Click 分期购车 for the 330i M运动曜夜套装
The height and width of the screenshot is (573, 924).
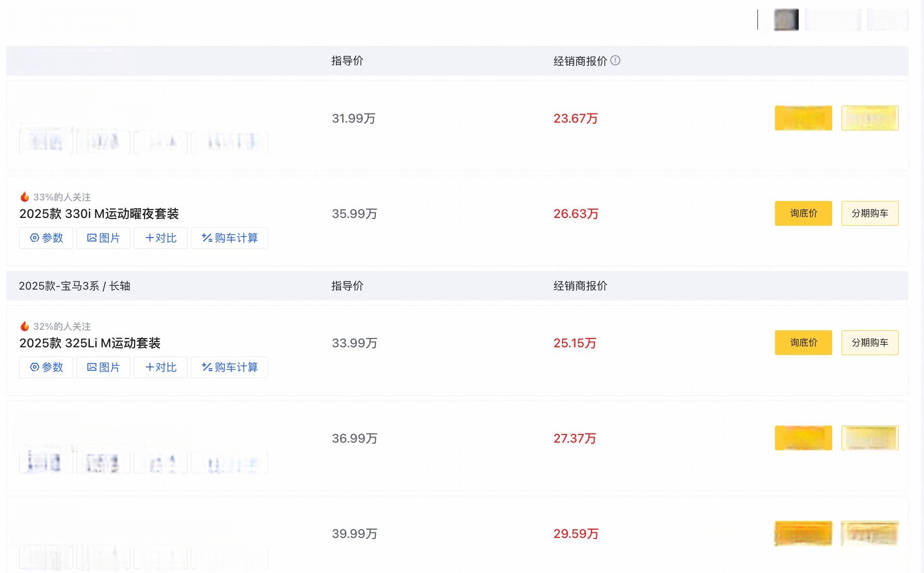(x=870, y=213)
